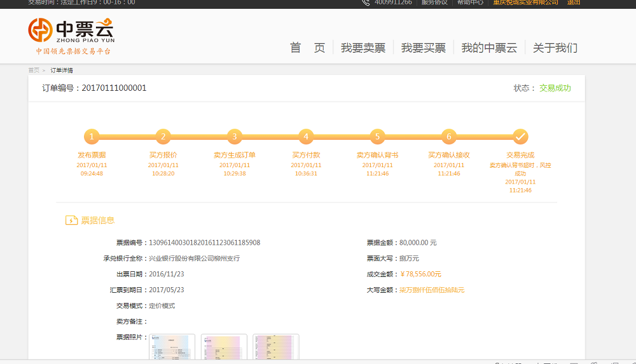Open the second bill photo thumbnail
Image resolution: width=636 pixels, height=364 pixels.
tap(224, 347)
